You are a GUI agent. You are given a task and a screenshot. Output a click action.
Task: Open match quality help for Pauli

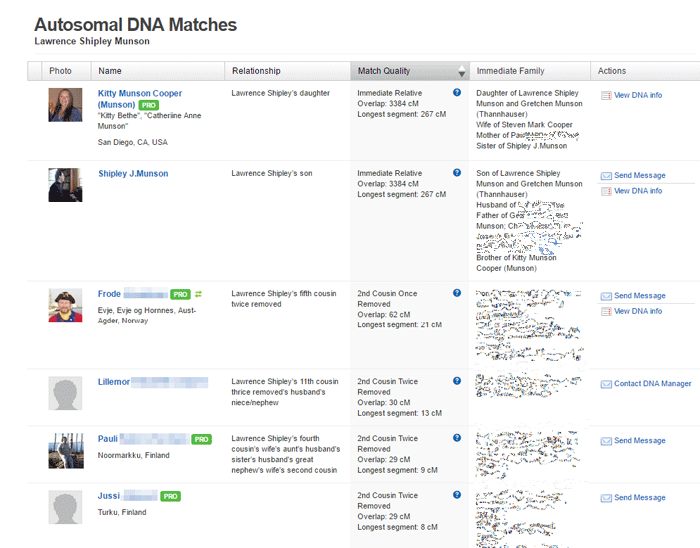pos(457,438)
